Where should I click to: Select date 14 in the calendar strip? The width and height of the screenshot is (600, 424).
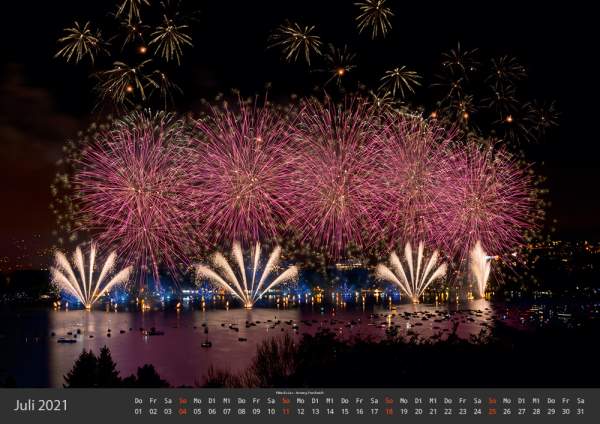(330, 412)
